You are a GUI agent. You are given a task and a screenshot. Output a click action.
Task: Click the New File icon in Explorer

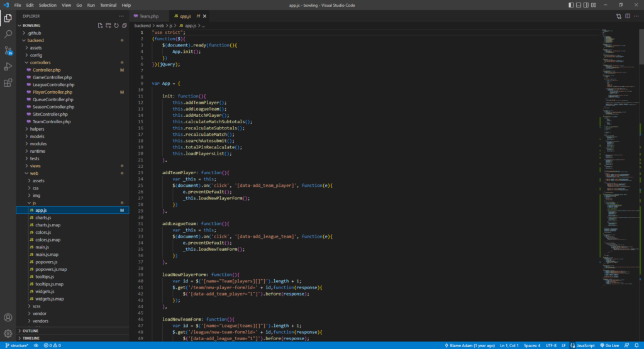pos(100,25)
